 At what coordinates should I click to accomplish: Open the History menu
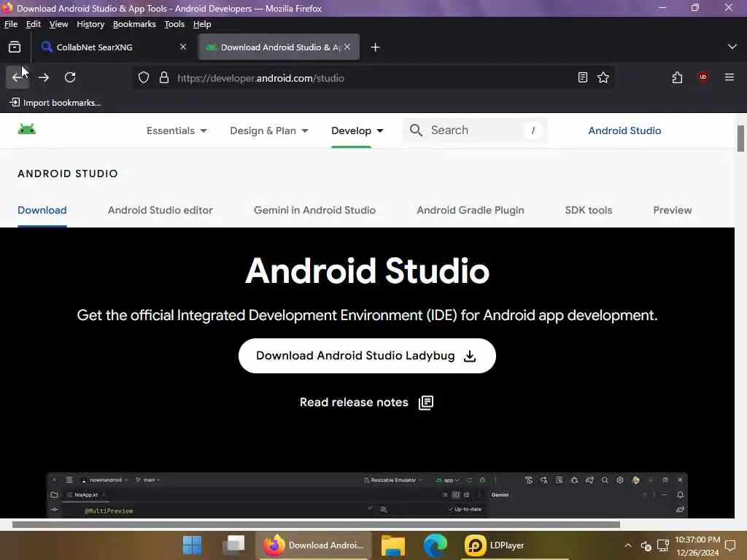tap(90, 24)
